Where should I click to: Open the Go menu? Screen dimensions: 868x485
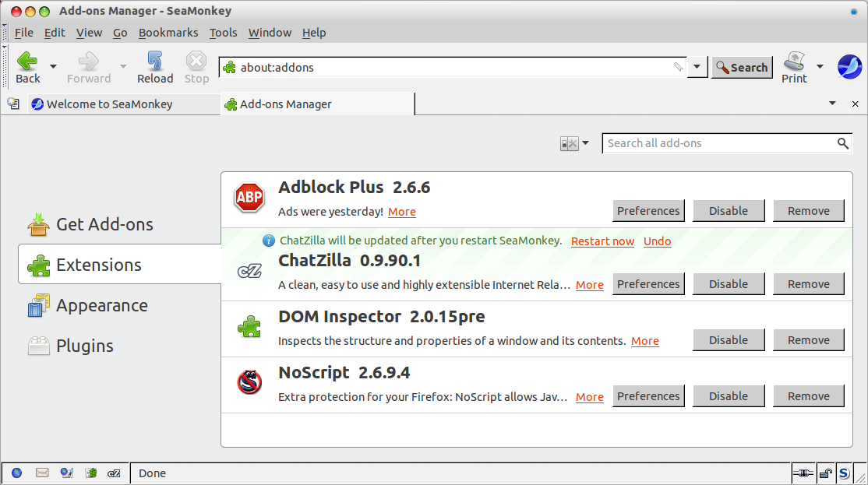pos(120,33)
